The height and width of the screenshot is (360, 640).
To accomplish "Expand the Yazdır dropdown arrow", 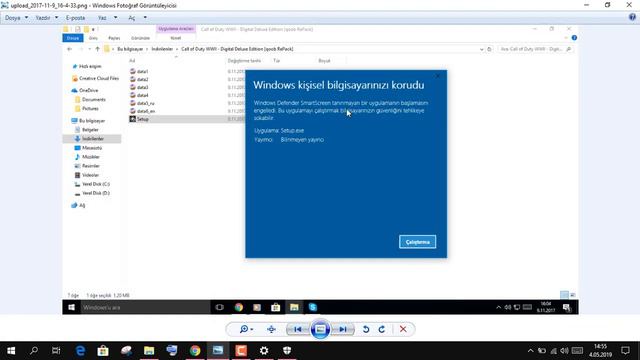I will [x=56, y=18].
